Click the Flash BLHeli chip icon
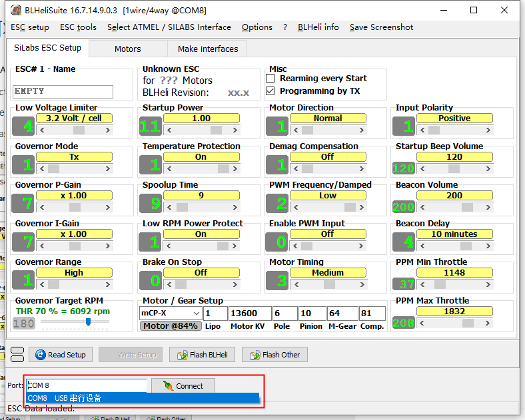Screen dimensions: 525x420 pyautogui.click(x=183, y=355)
